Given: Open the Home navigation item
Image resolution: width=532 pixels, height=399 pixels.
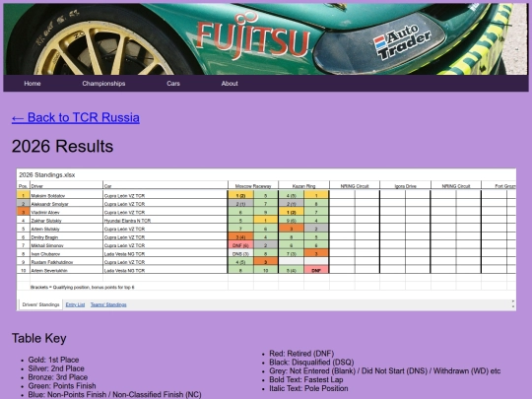Looking at the screenshot, I should coord(33,84).
